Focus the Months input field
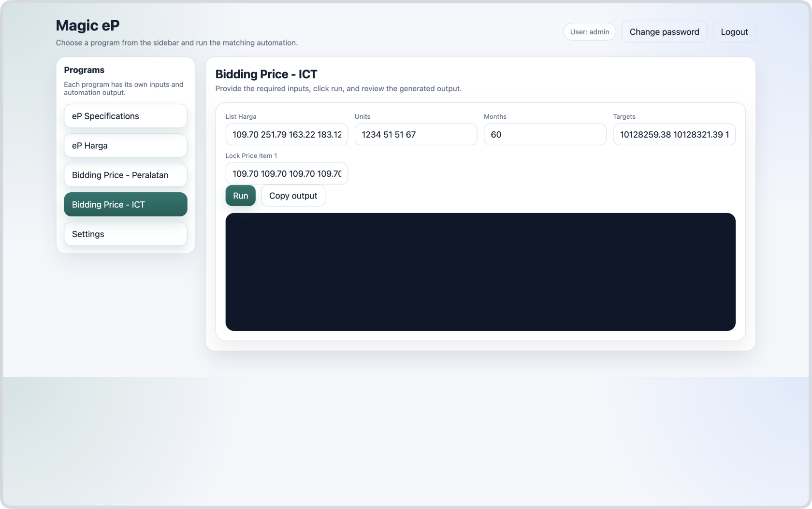Screen dimensions: 812x509 (545, 134)
